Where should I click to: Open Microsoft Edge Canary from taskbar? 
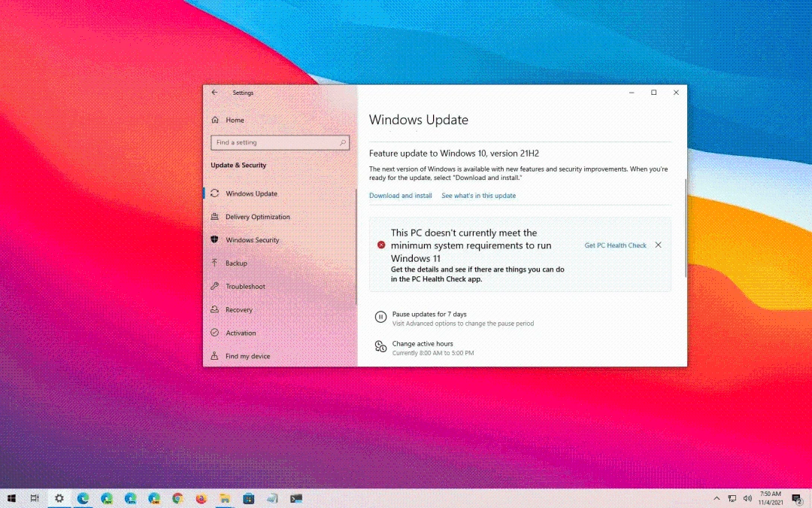click(154, 498)
